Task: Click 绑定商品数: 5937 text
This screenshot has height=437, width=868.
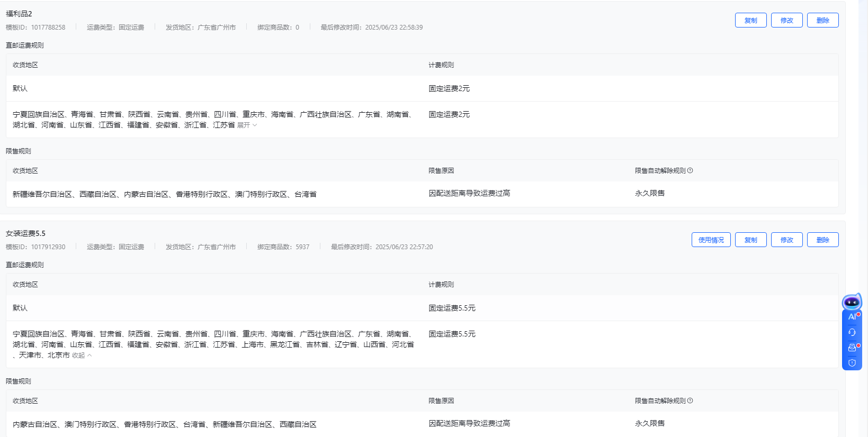Action: (x=283, y=247)
